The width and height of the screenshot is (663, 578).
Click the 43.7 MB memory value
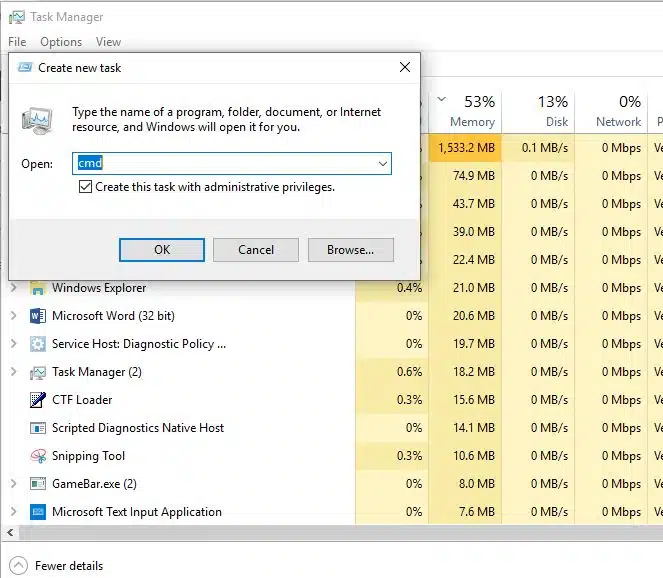[474, 204]
